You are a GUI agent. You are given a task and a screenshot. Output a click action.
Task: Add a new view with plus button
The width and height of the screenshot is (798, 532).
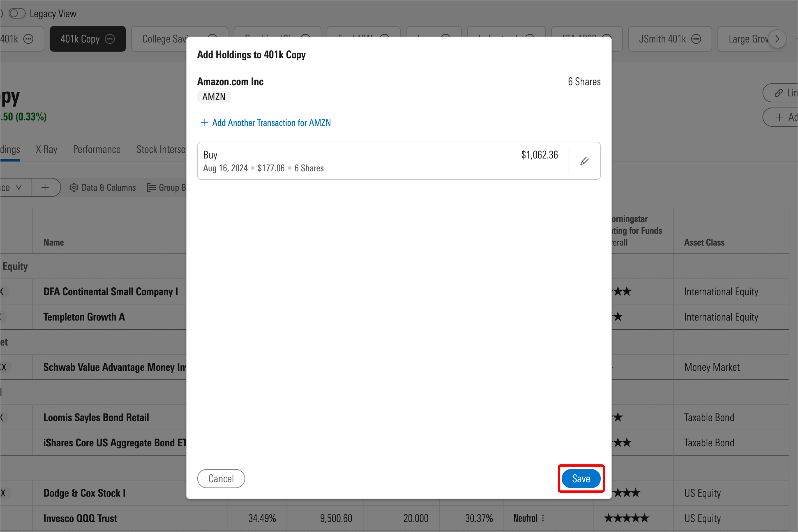click(45, 188)
